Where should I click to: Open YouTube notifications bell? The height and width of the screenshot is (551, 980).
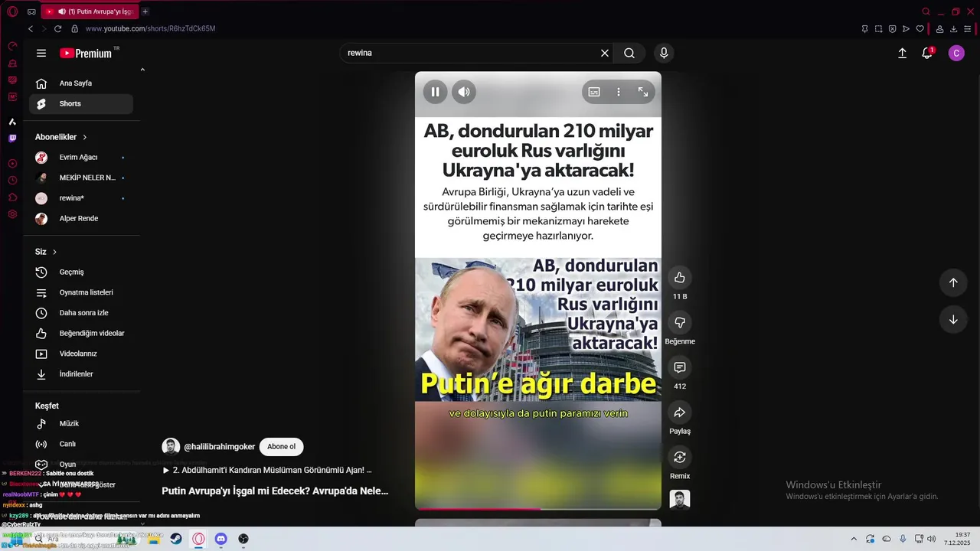pyautogui.click(x=927, y=53)
